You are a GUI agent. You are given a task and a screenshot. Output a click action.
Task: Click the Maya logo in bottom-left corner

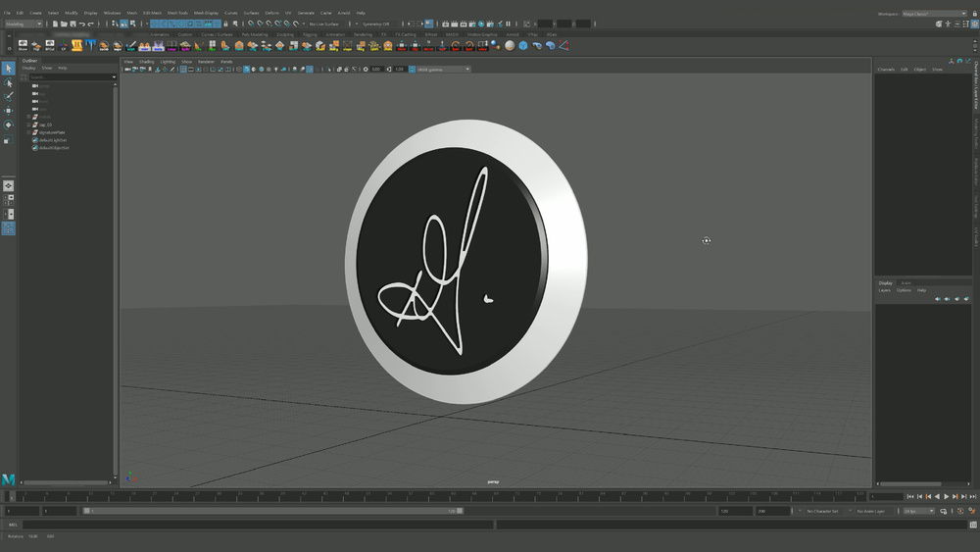click(8, 479)
